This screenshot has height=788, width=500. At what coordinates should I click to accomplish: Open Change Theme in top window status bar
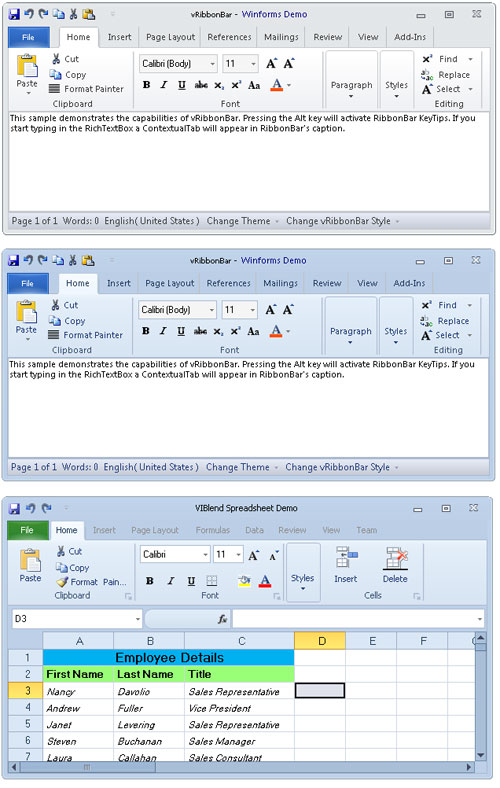click(x=242, y=221)
